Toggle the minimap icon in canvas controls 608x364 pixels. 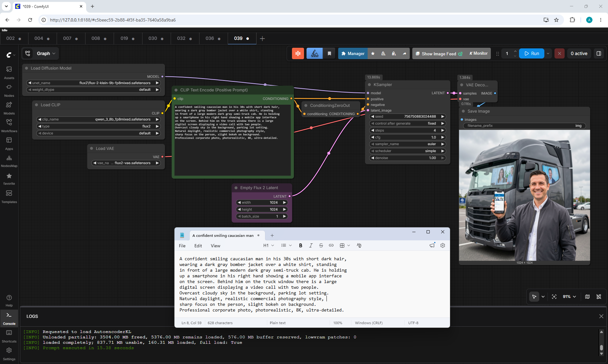click(x=587, y=297)
